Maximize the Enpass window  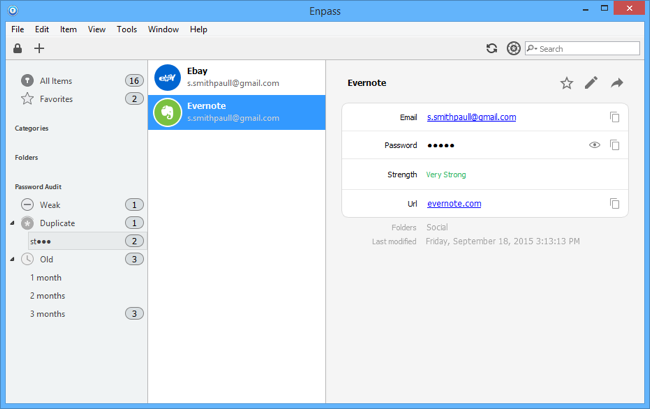coord(604,8)
